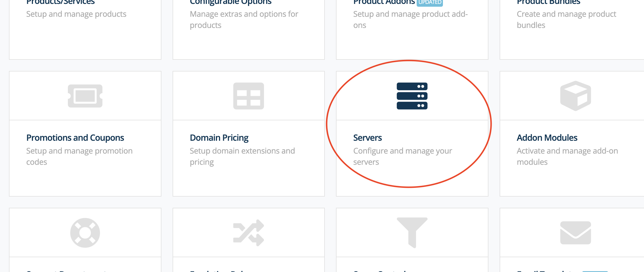Click the Promotions and Coupons ticket icon
Screen dimensions: 644x272
pos(85,96)
